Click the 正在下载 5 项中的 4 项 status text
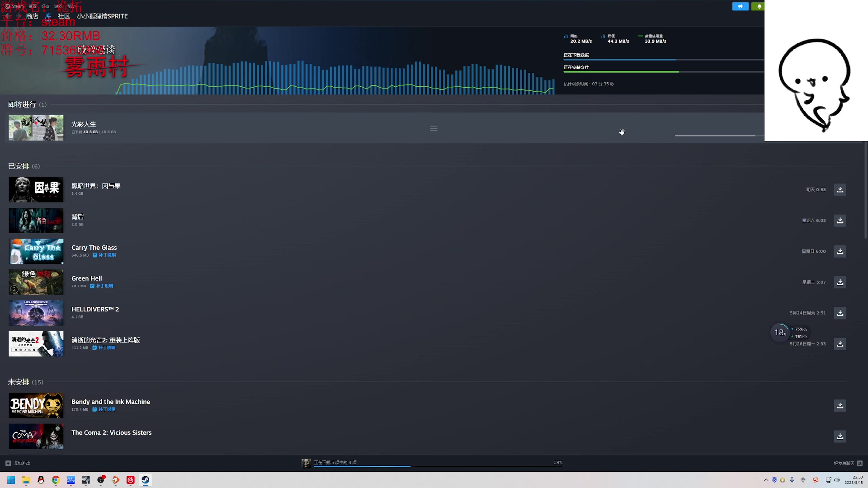Image resolution: width=868 pixels, height=488 pixels. tap(335, 463)
